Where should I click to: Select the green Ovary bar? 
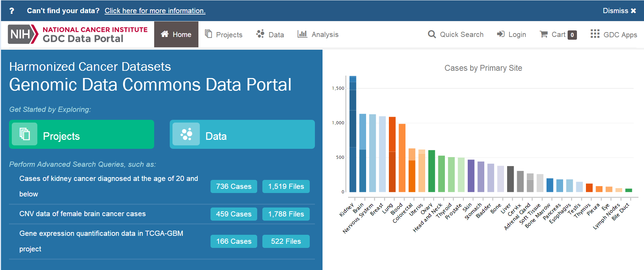click(x=431, y=171)
